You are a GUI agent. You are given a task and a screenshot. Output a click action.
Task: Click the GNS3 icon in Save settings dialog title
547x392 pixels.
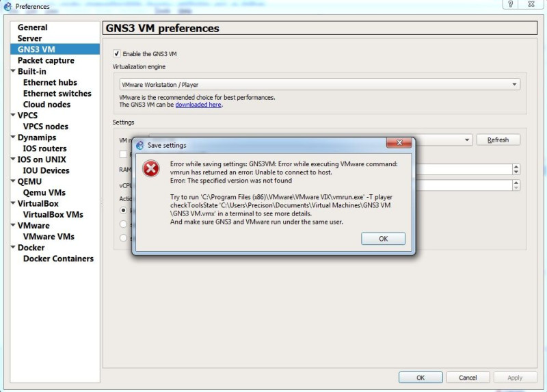(x=140, y=145)
